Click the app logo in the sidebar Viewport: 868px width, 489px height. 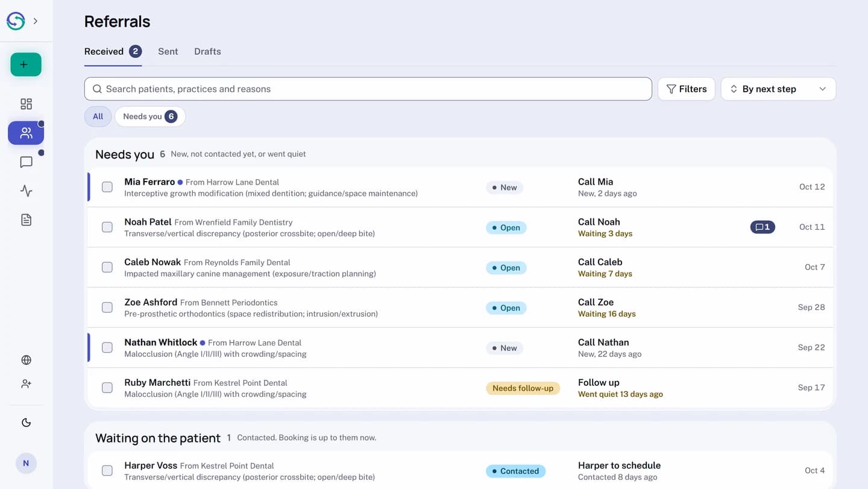click(x=16, y=21)
